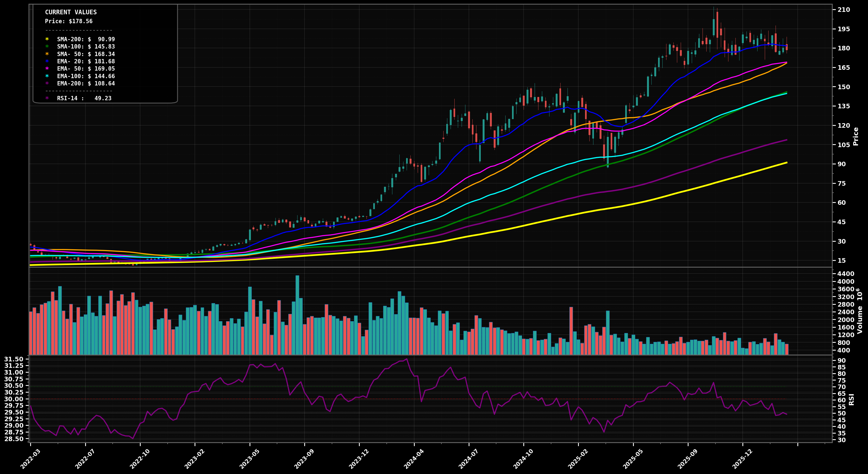This screenshot has height=474, width=868.
Task: Click the Price: $178.56 readout
Action: pos(69,22)
